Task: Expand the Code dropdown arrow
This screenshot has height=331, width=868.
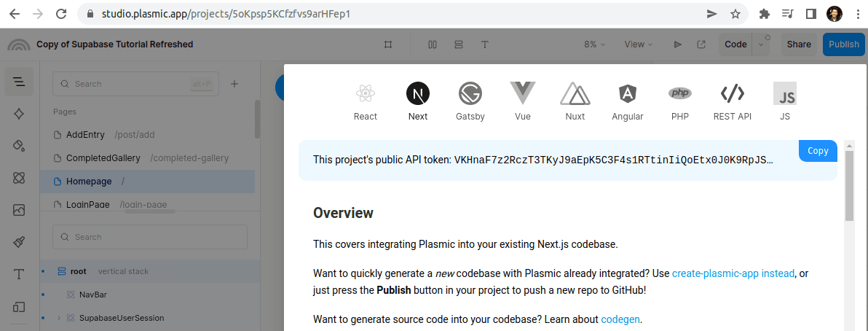Action: point(761,45)
